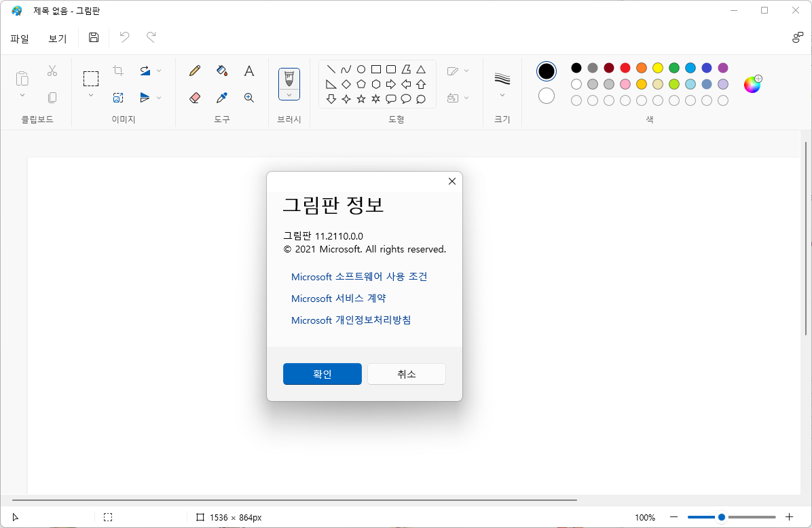Select the Magnifier tool
812x528 pixels.
[249, 97]
